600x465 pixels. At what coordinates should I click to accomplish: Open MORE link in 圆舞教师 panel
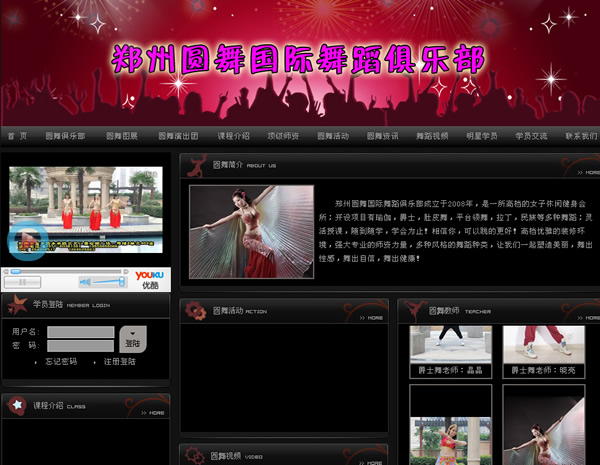(589, 318)
